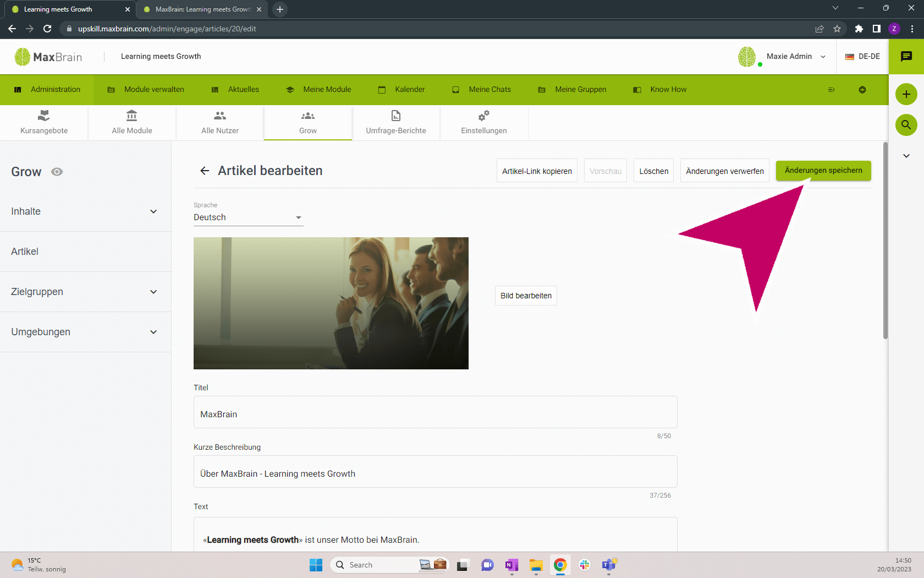Click the green plus add button
The height and width of the screenshot is (578, 924).
tap(906, 94)
